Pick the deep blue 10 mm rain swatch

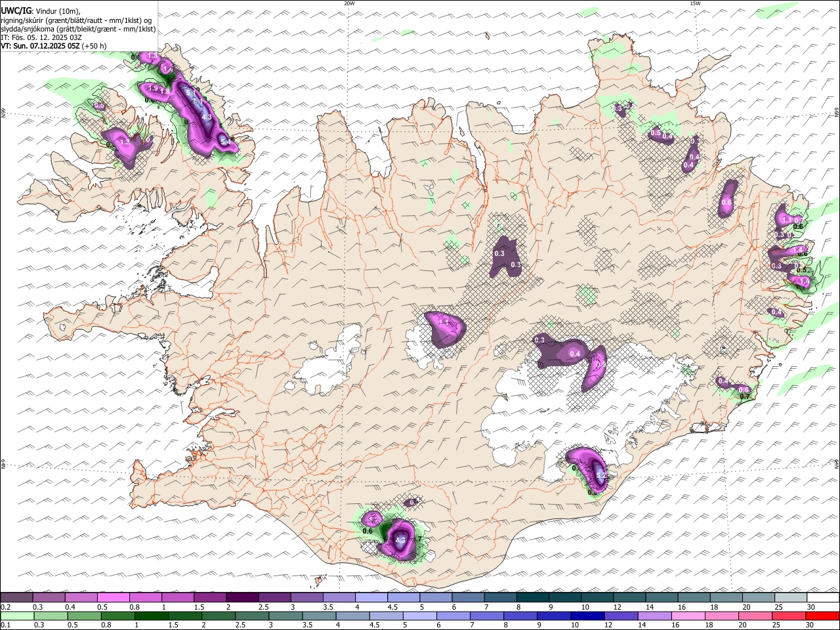point(587,616)
